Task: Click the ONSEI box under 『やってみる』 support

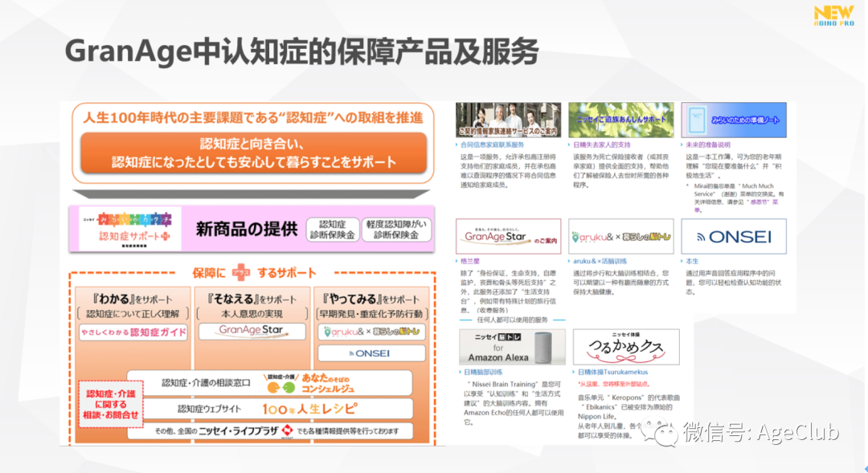Action: pos(371,353)
